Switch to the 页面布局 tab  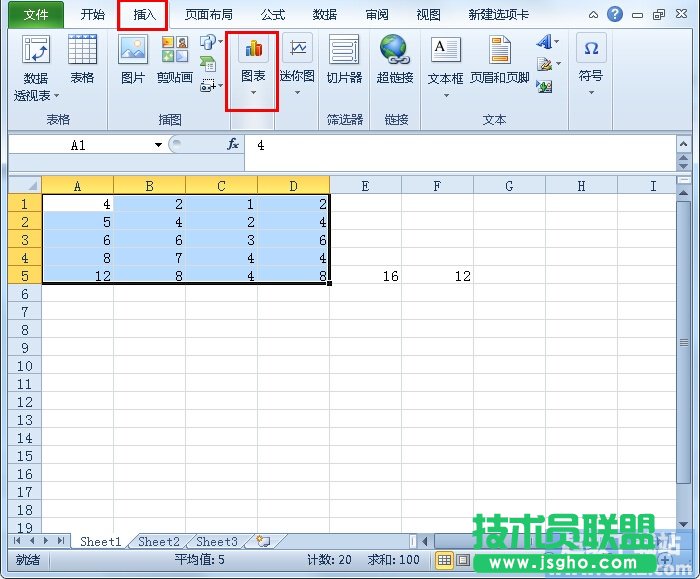208,15
